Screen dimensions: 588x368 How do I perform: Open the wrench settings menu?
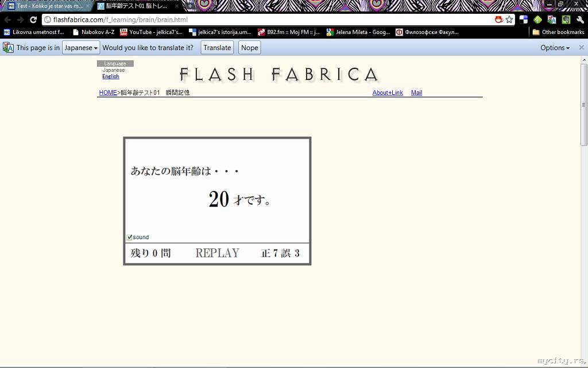tap(580, 20)
